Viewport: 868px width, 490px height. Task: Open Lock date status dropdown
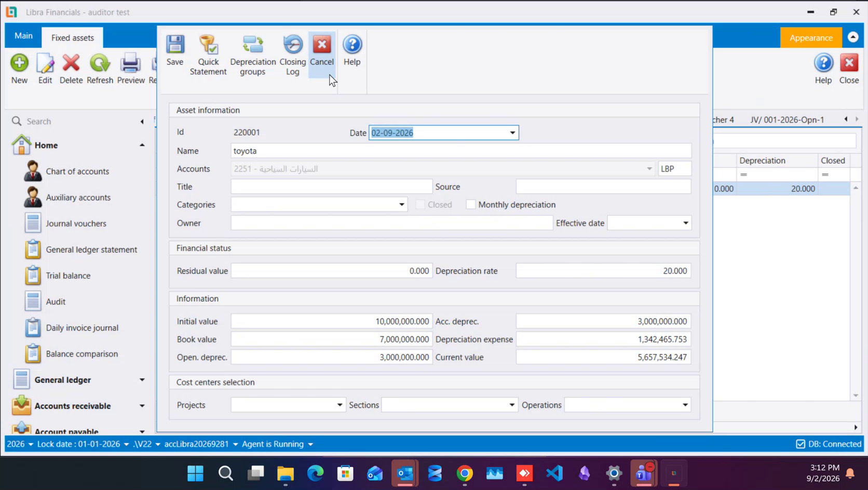[x=83, y=444]
